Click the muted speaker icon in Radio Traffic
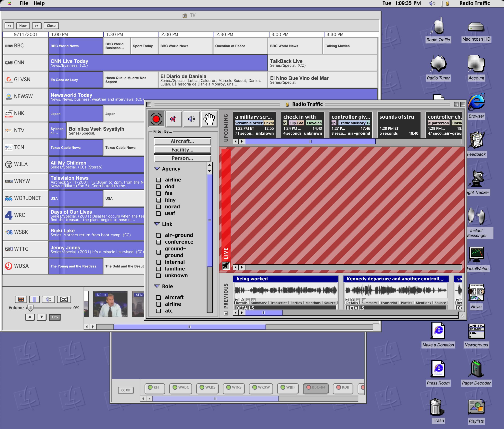This screenshot has width=504, height=429. 173,119
